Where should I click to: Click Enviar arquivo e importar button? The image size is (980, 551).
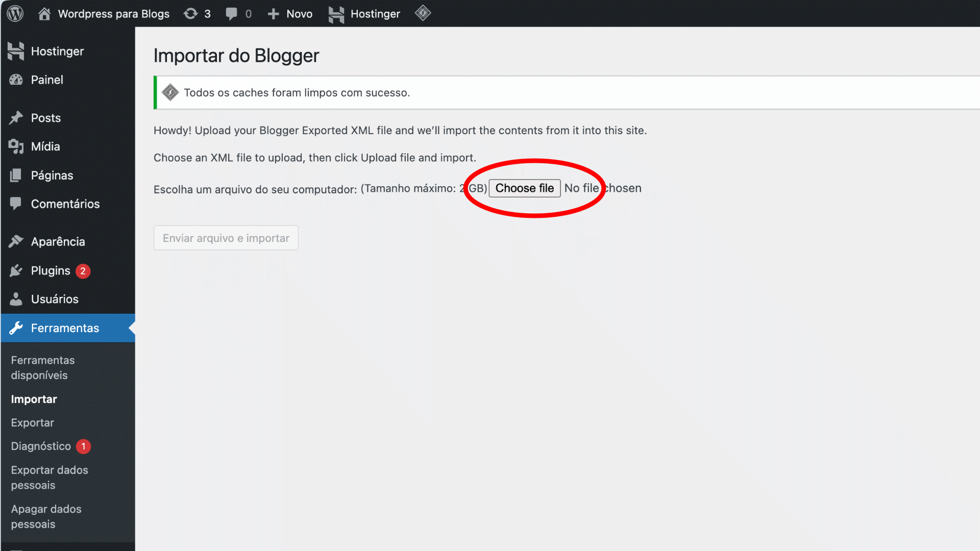point(226,238)
